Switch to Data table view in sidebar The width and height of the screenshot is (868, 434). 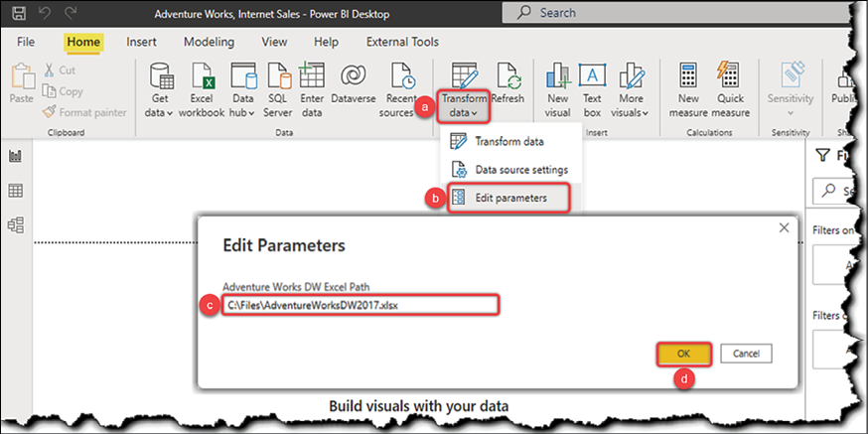coord(16,191)
